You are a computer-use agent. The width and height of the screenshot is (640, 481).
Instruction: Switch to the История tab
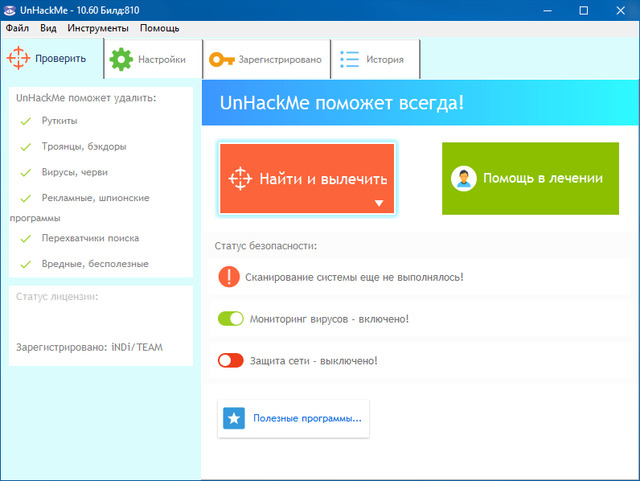coord(384,59)
